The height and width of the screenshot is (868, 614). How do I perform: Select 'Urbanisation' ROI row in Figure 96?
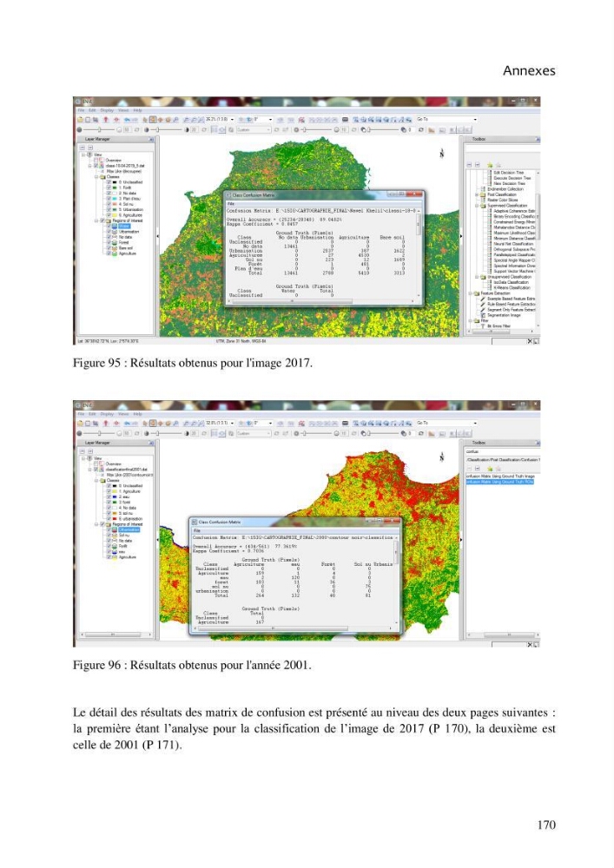point(129,529)
